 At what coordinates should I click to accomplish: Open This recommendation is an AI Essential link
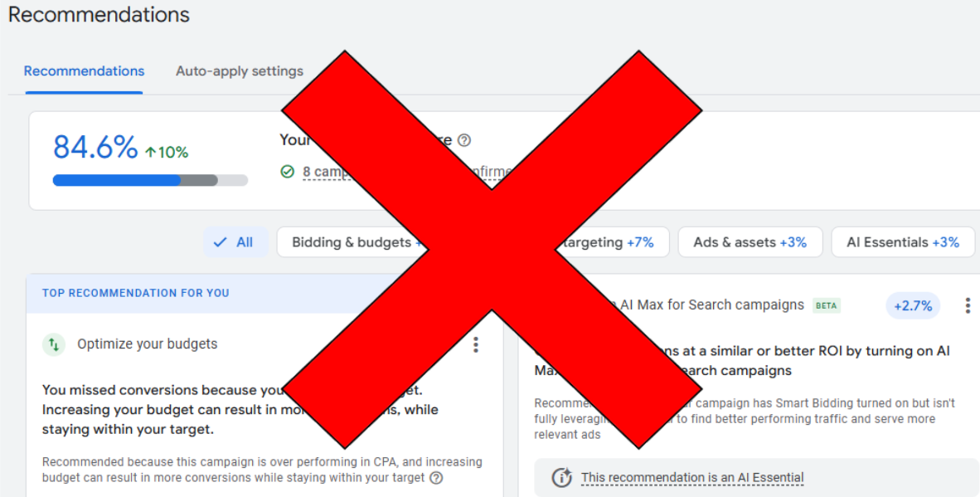click(x=691, y=478)
